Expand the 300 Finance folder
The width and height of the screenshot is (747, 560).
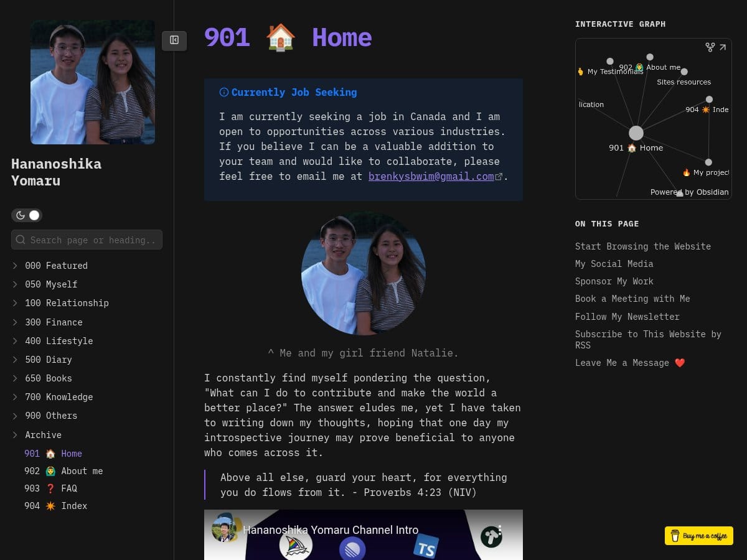[x=15, y=322]
